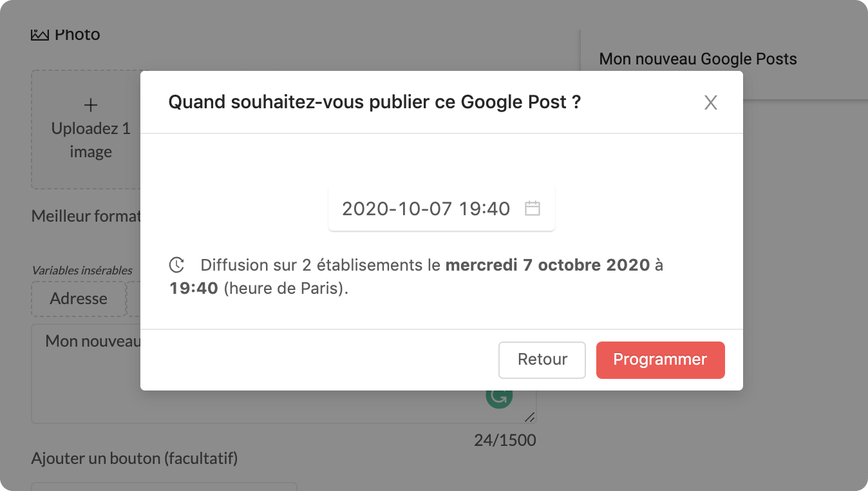
Task: Insert the Adresse variable
Action: click(79, 299)
